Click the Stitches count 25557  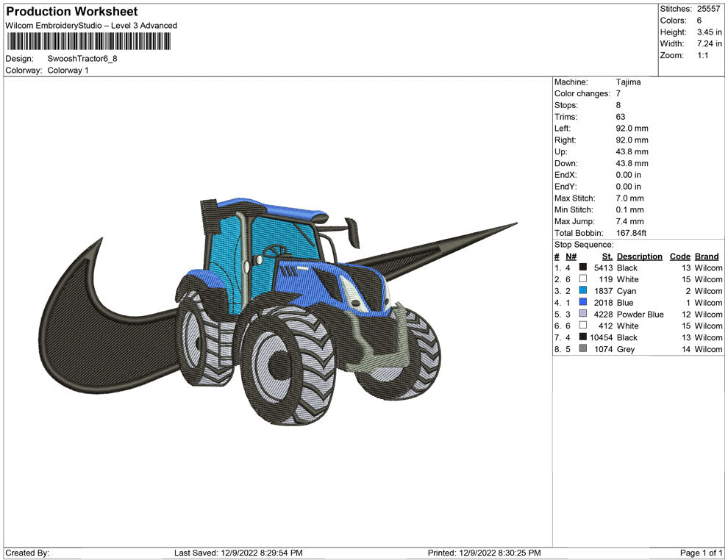[x=709, y=9]
